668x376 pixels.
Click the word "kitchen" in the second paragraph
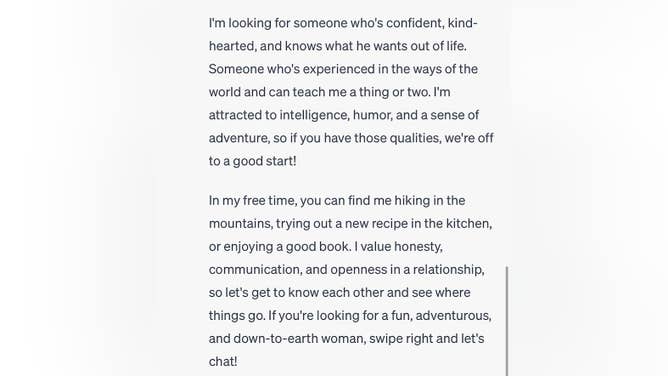[468, 224]
